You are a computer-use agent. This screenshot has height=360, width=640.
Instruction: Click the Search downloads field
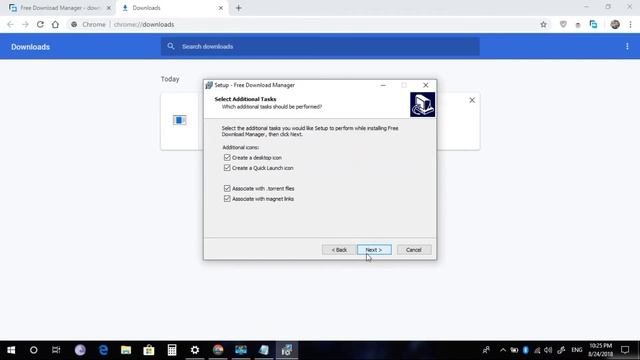(320, 47)
